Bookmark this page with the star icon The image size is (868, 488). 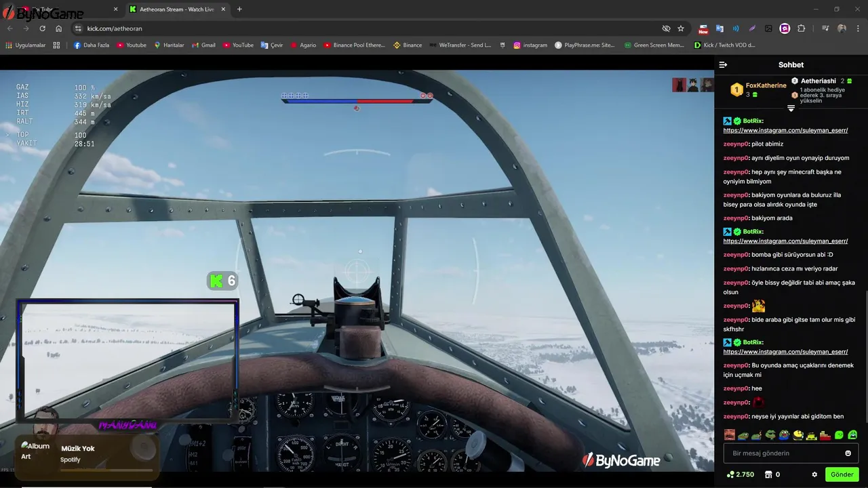[681, 28]
